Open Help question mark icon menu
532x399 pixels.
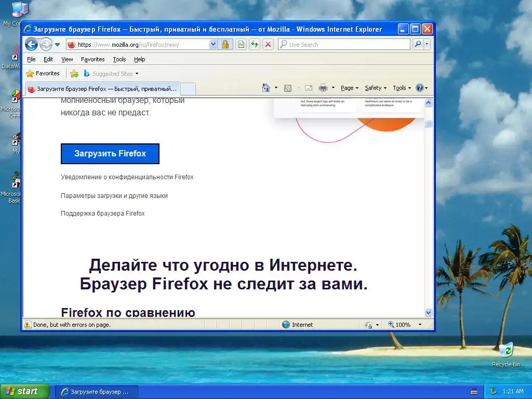point(422,88)
